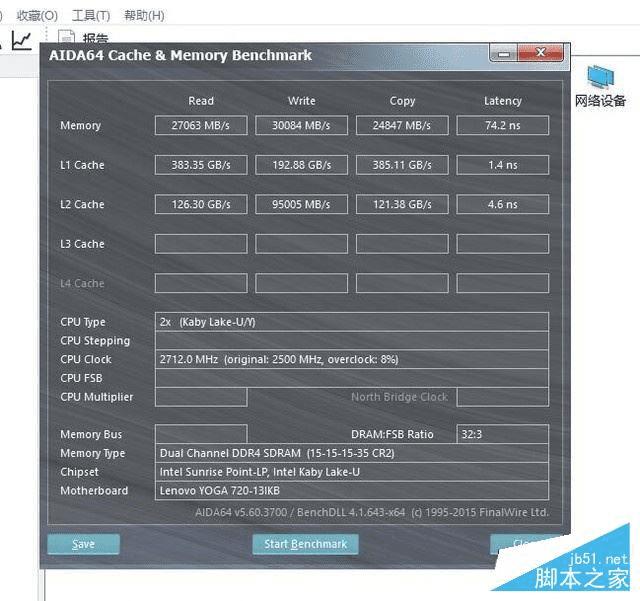Click the empty CPU Multiplier field
This screenshot has width=640, height=601.
201,397
